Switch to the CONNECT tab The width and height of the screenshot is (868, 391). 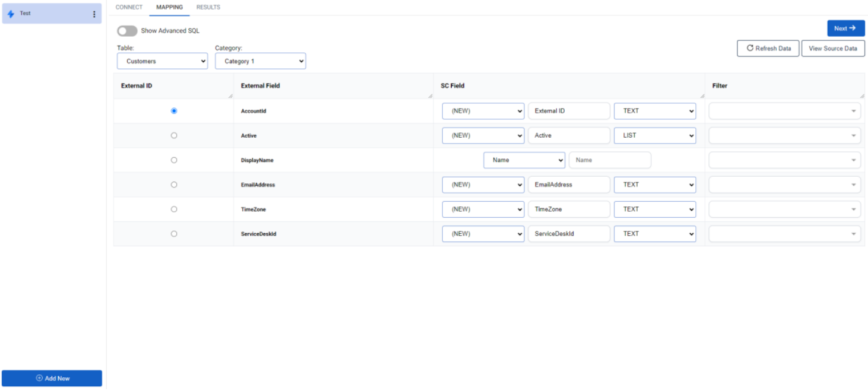click(129, 7)
